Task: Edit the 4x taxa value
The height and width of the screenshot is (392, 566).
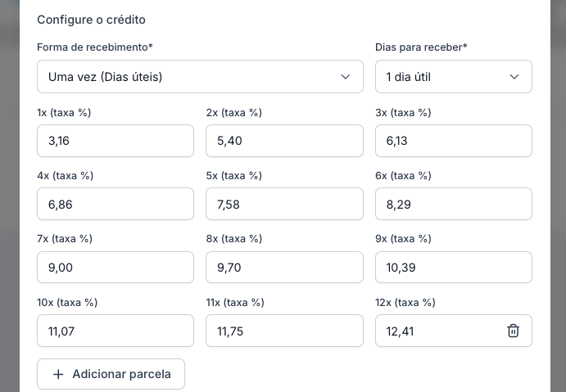Action: point(115,204)
